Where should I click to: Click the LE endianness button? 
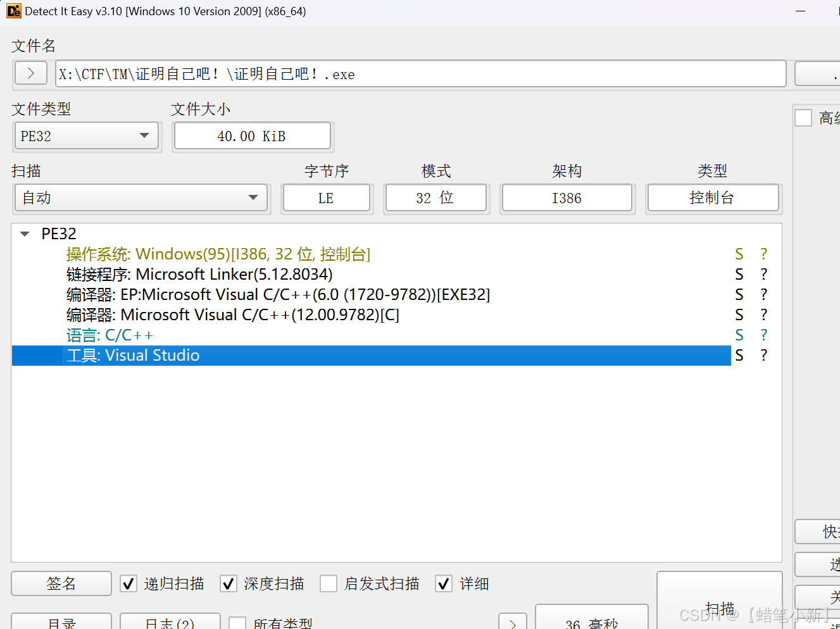click(326, 198)
